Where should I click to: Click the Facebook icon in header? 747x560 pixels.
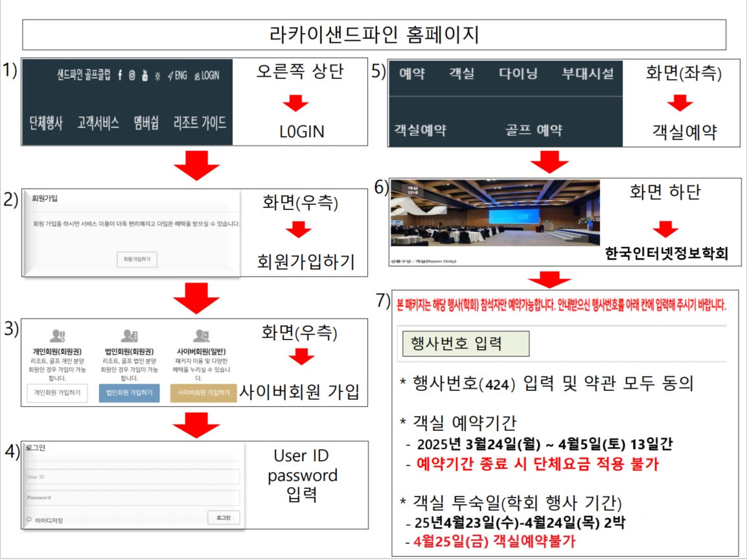(x=120, y=75)
